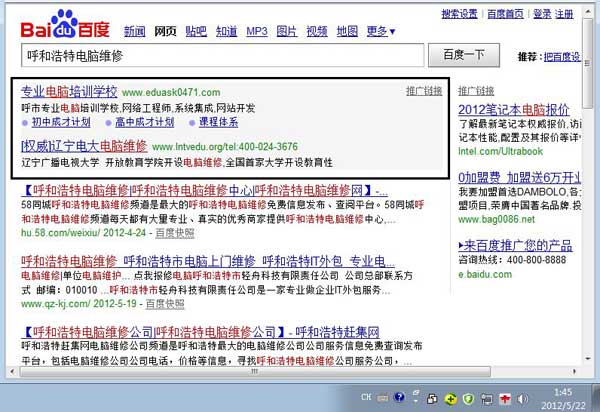Expand the 更多 dropdown menu
Viewport: 600px width, 412px height.
click(x=381, y=31)
